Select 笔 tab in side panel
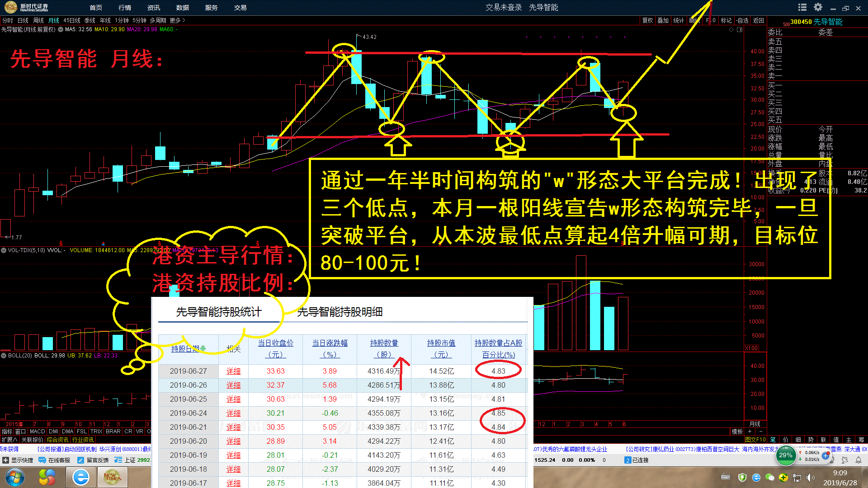 pyautogui.click(x=773, y=439)
